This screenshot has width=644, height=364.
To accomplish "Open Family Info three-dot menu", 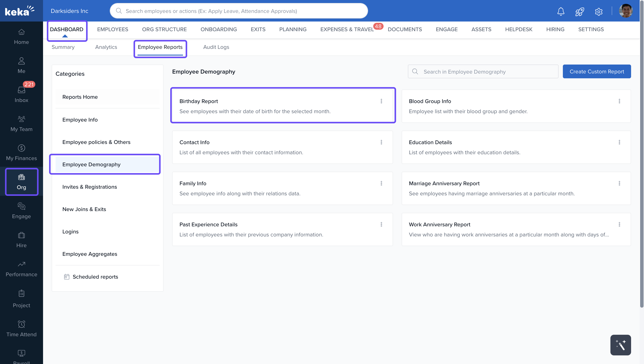I will (381, 183).
